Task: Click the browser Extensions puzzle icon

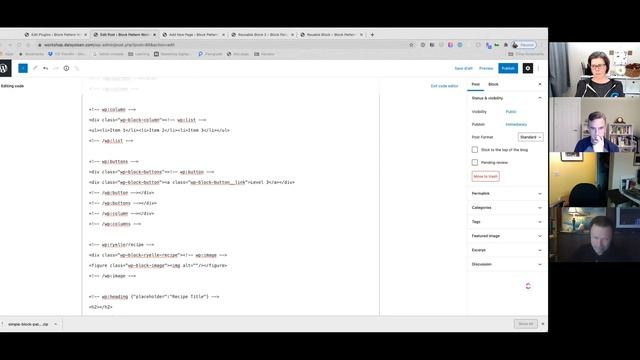Action: (x=506, y=45)
